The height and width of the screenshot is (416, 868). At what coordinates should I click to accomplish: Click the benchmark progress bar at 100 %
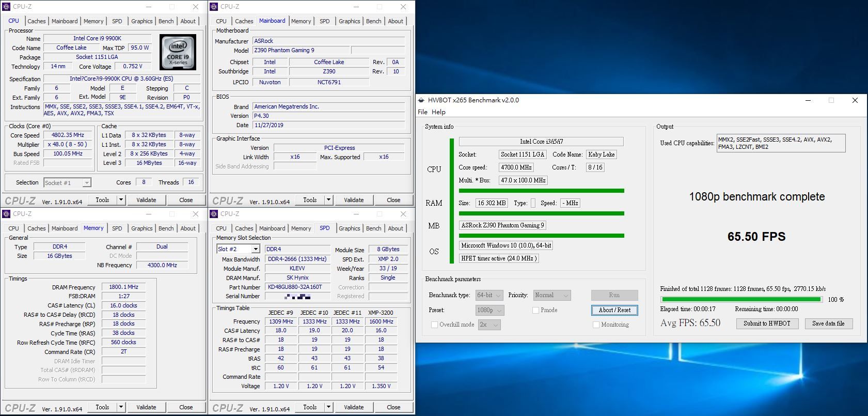[741, 299]
